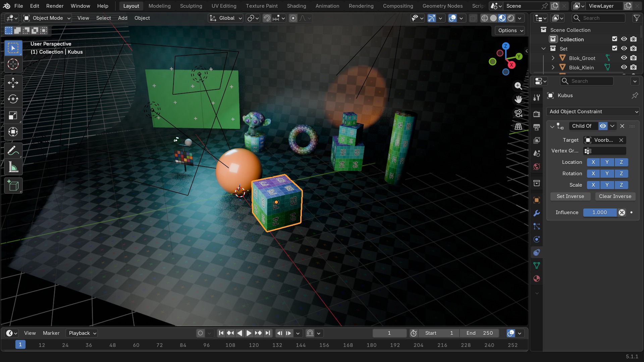This screenshot has height=362, width=644.
Task: Toggle Child Of constraint visibility
Action: 603,126
